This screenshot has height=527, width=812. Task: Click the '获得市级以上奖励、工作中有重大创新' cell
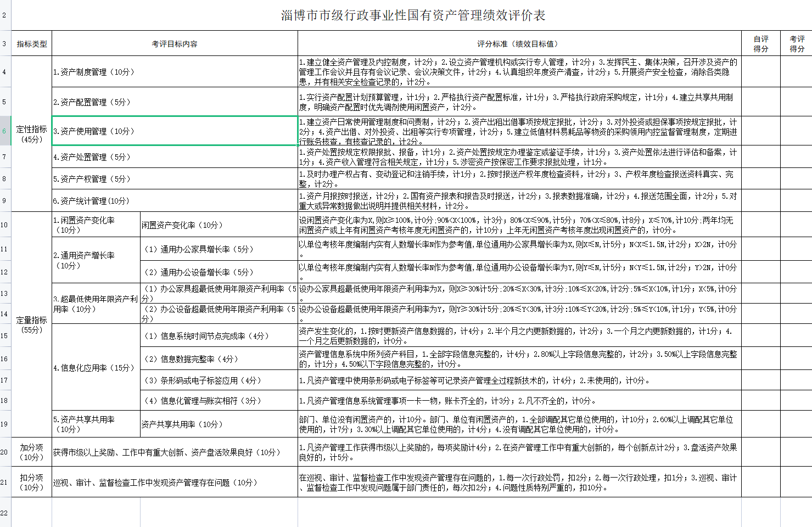pos(175,452)
